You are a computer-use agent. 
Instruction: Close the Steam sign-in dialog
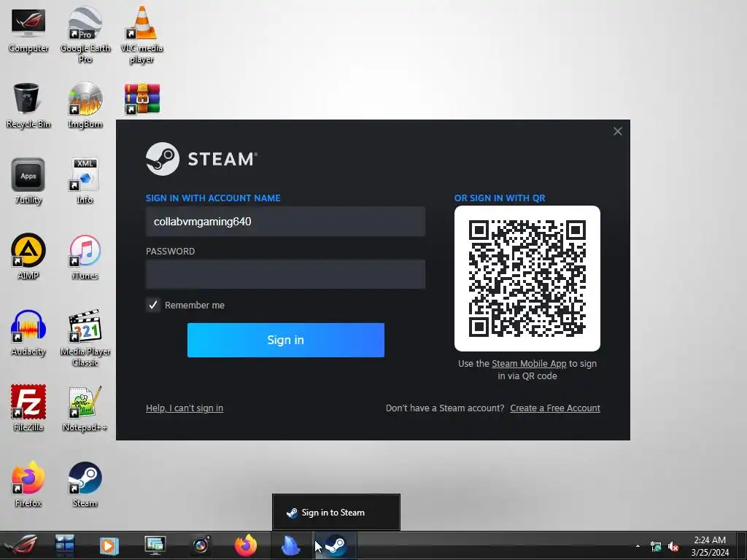click(x=617, y=131)
